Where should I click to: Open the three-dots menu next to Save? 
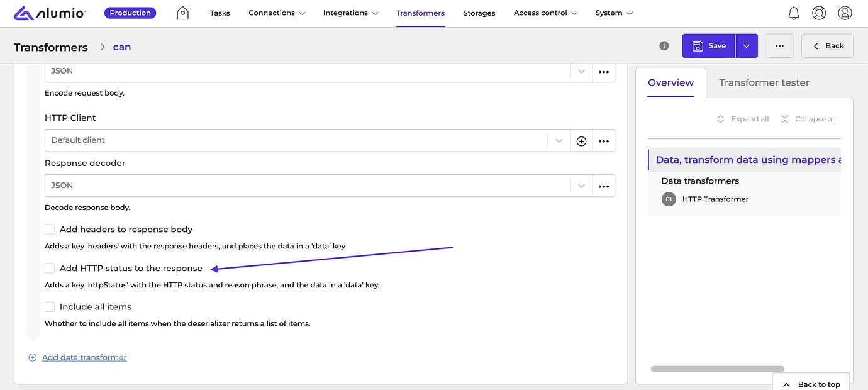point(779,46)
